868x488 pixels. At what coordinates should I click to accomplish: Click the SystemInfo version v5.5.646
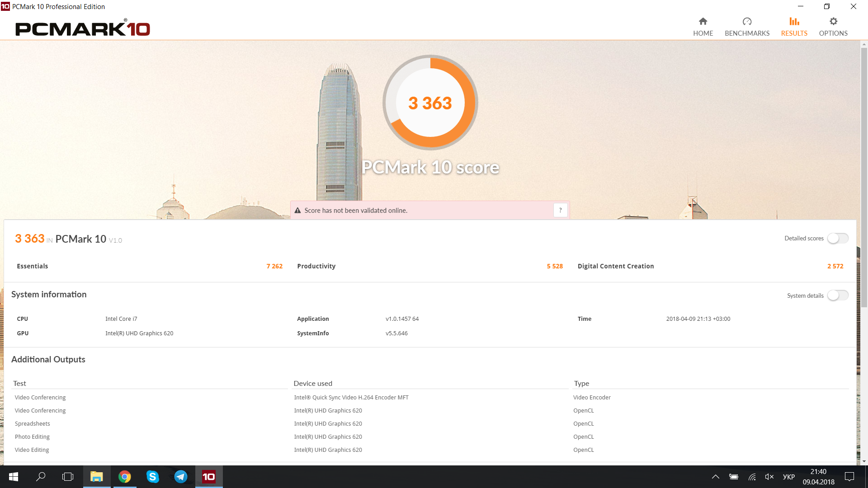(396, 333)
